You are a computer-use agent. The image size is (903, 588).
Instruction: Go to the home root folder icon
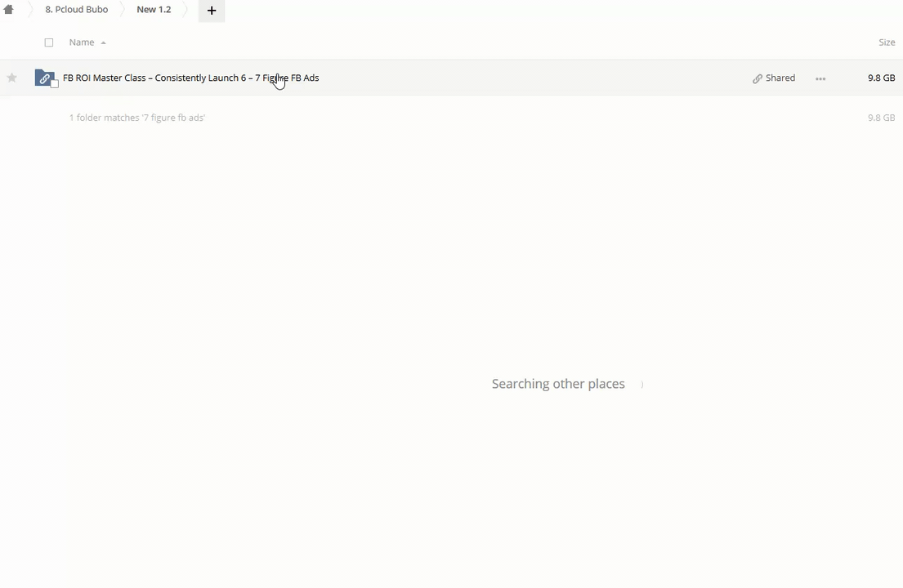pos(9,10)
